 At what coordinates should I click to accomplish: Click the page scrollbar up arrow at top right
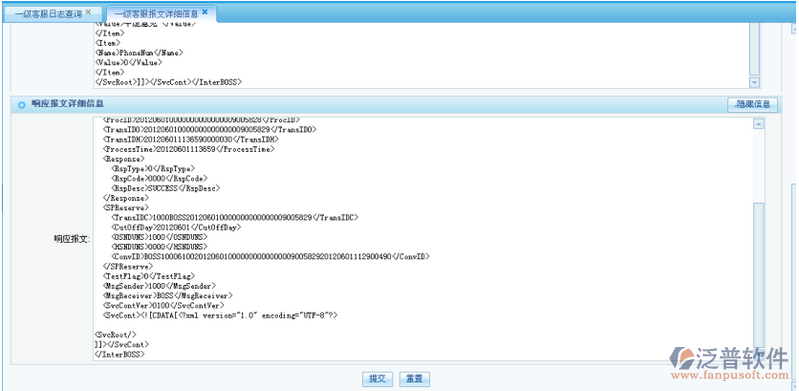(x=795, y=30)
